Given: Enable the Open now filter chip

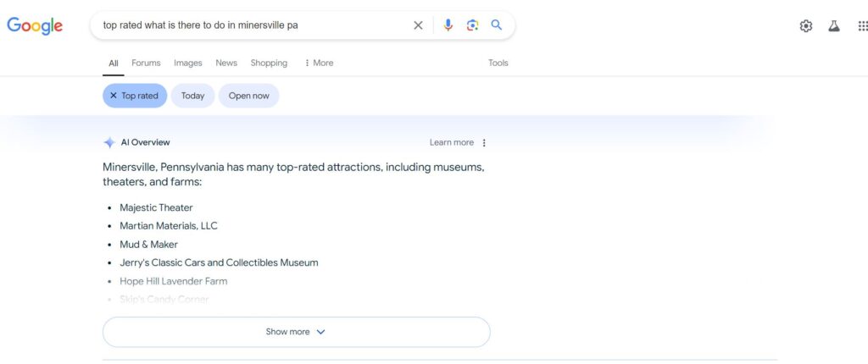Looking at the screenshot, I should pos(248,96).
